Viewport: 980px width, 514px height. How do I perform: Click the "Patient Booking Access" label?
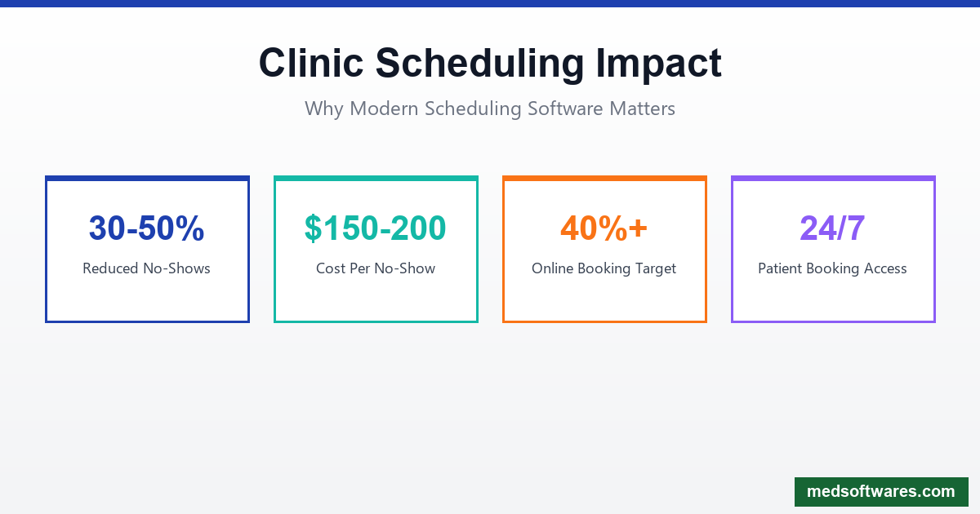833,268
